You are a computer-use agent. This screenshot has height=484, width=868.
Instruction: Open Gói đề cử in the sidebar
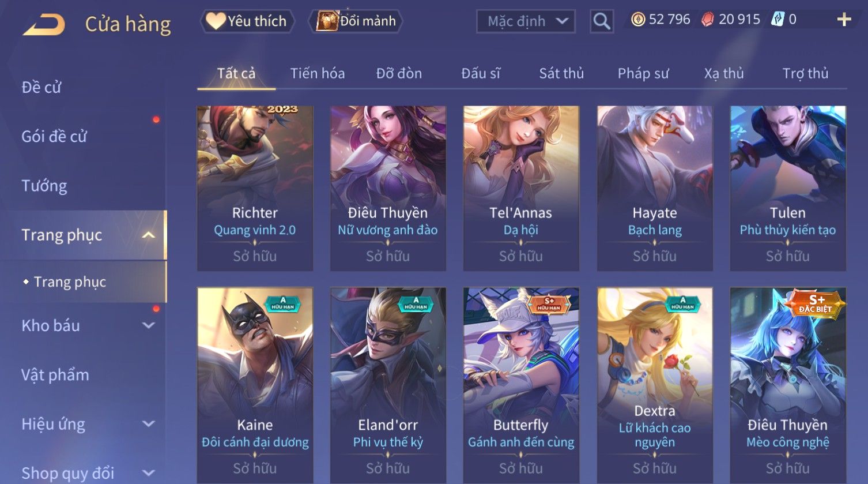(x=54, y=137)
